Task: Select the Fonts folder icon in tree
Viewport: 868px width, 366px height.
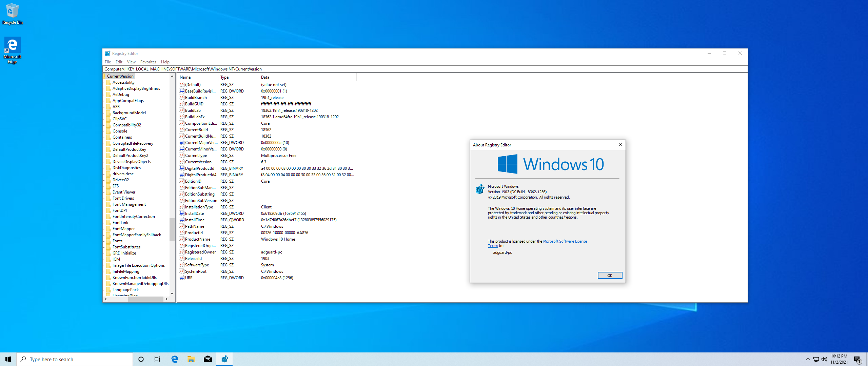Action: pos(108,241)
